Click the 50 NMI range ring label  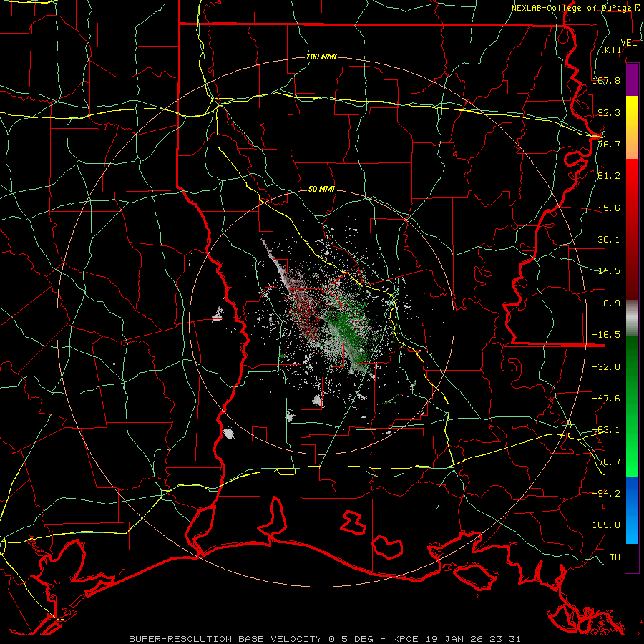click(321, 189)
